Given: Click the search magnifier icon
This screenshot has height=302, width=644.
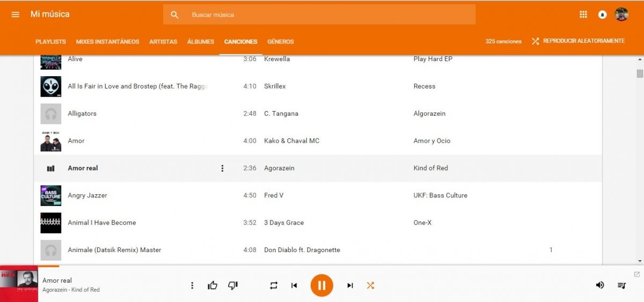Looking at the screenshot, I should tap(174, 14).
